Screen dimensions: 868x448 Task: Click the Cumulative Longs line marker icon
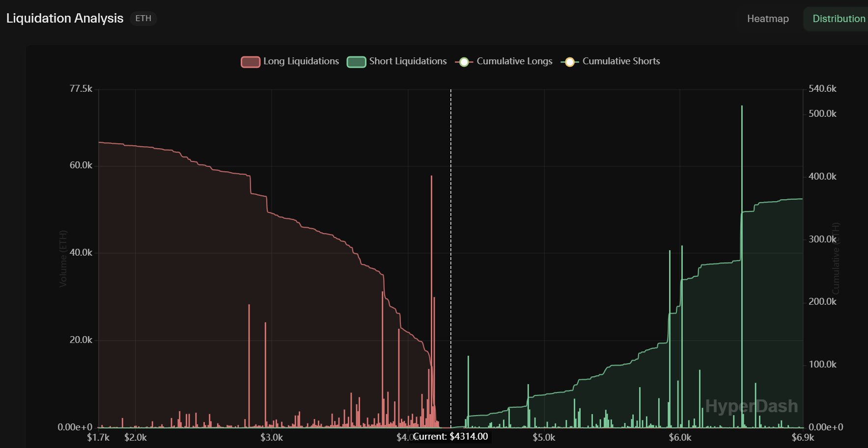(464, 62)
